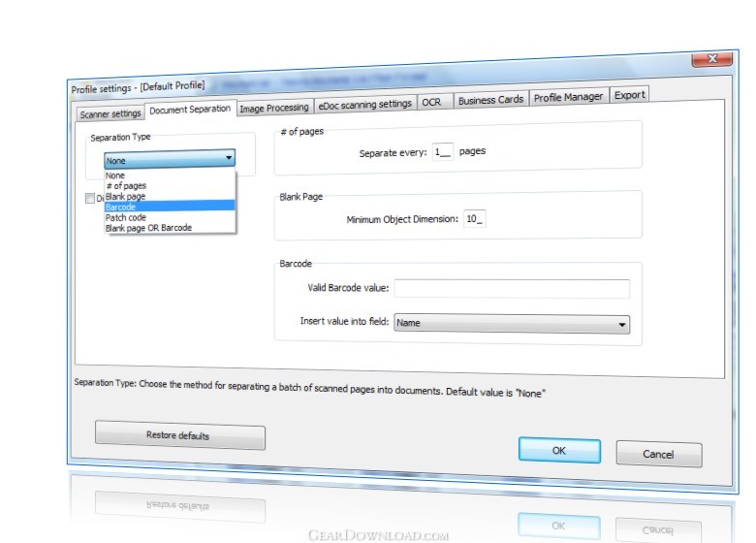The height and width of the screenshot is (543, 756).
Task: Click into the Valid Barcode value field
Action: [512, 288]
